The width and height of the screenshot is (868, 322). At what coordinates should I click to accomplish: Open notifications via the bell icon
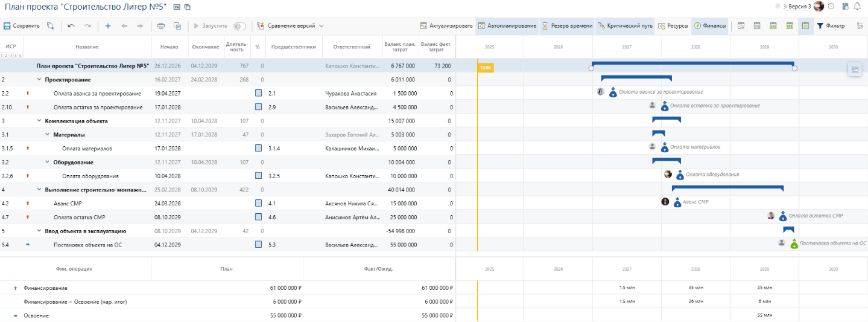click(x=857, y=7)
